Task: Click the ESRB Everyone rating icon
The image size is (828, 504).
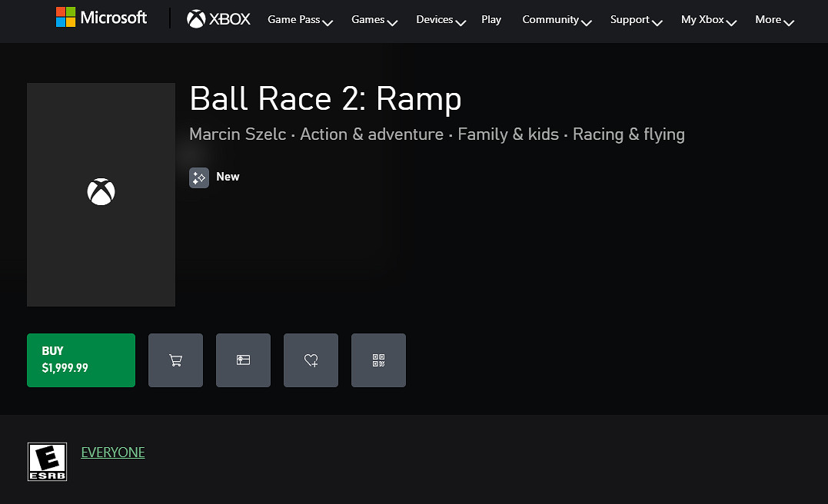Action: [x=47, y=461]
